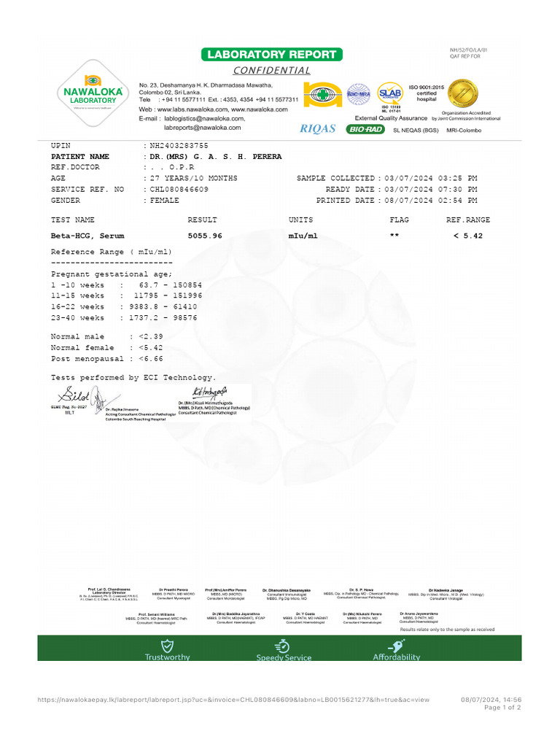The height and width of the screenshot is (747, 560).
Task: Click the SL NEQAS (BGS) label
Action: click(x=416, y=131)
